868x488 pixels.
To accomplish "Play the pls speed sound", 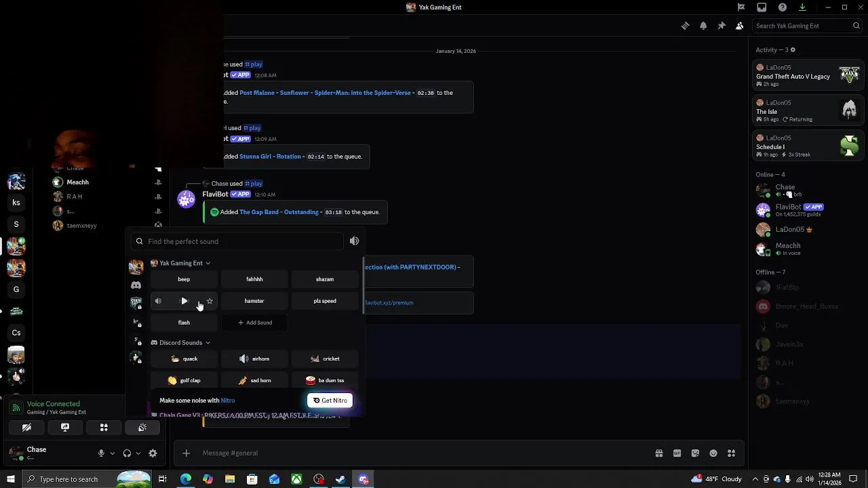I will click(325, 301).
